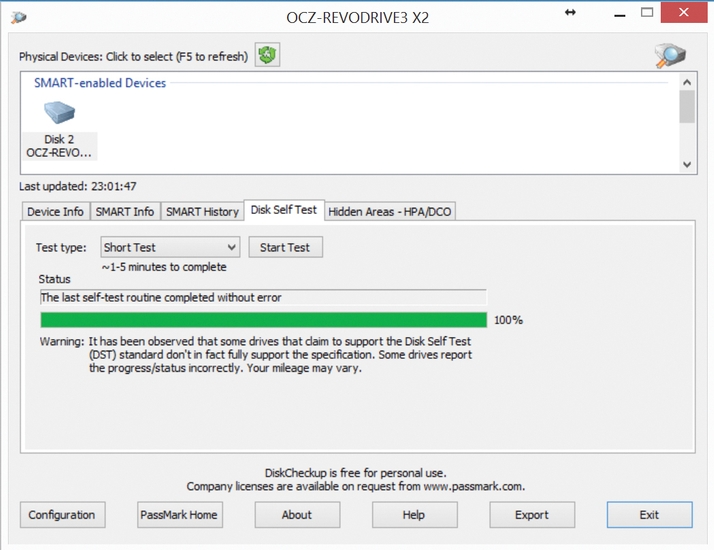714x550 pixels.
Task: Click the application icon in the title bar
Action: 18,17
